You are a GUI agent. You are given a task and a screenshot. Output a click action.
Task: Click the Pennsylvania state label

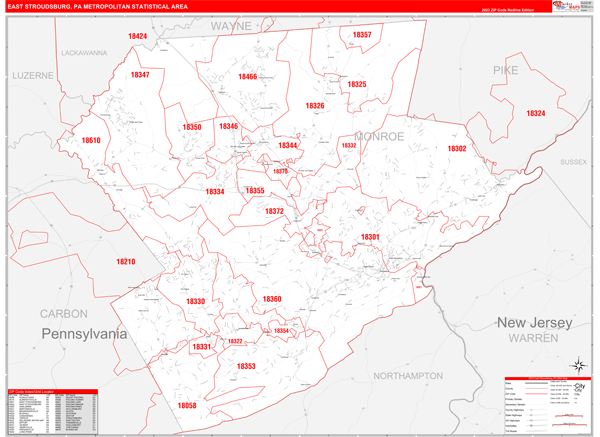point(84,334)
